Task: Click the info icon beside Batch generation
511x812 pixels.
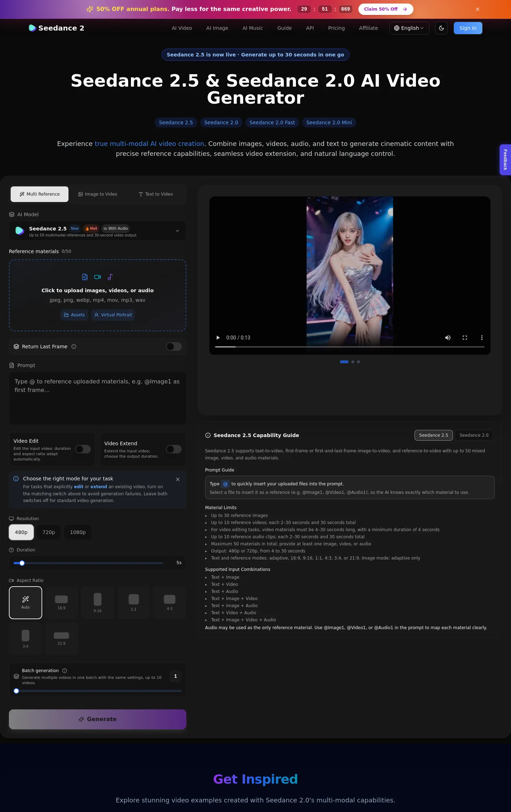Action: click(x=65, y=671)
